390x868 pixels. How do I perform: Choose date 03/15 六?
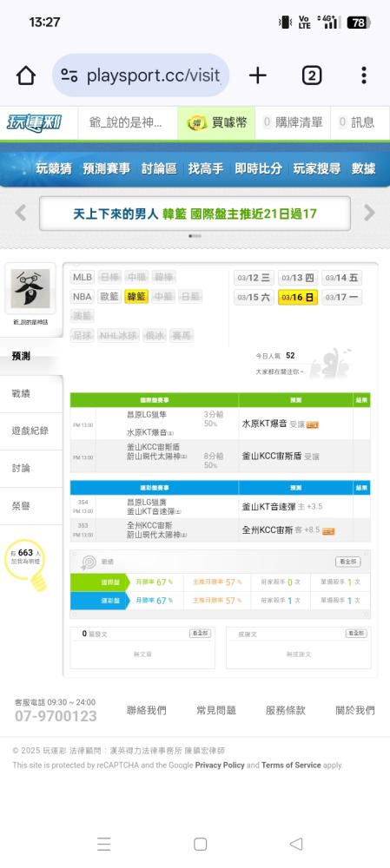254,297
